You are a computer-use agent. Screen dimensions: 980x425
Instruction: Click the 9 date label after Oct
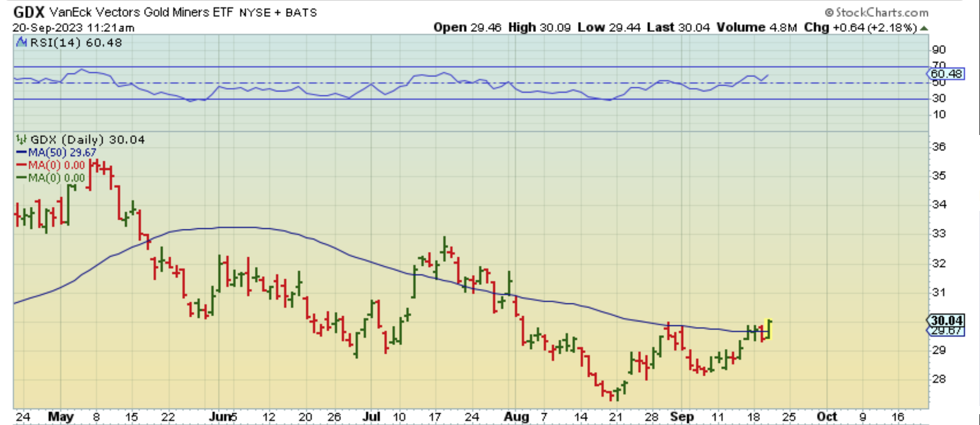pos(862,417)
